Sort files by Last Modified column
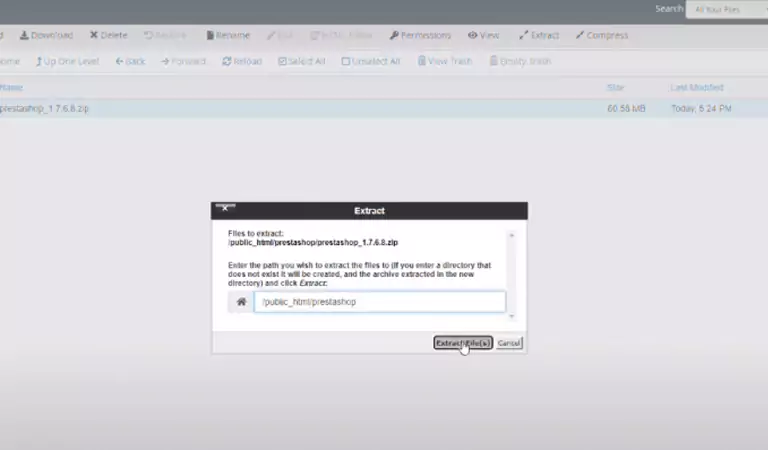Screen dimensions: 768x450 tap(696, 87)
